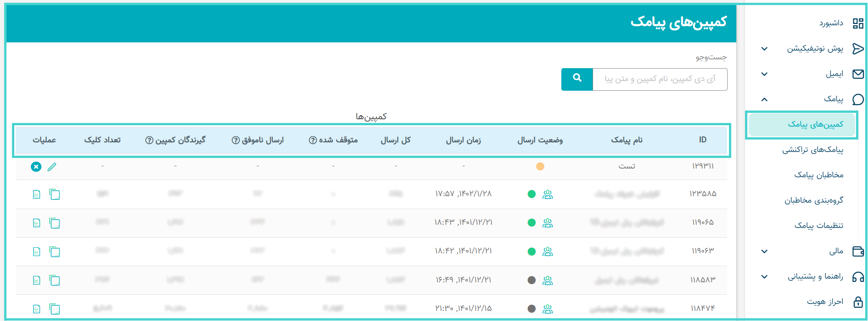Open report icon for campaign ۱۲۳۵۸۵
This screenshot has width=868, height=321.
(37, 194)
